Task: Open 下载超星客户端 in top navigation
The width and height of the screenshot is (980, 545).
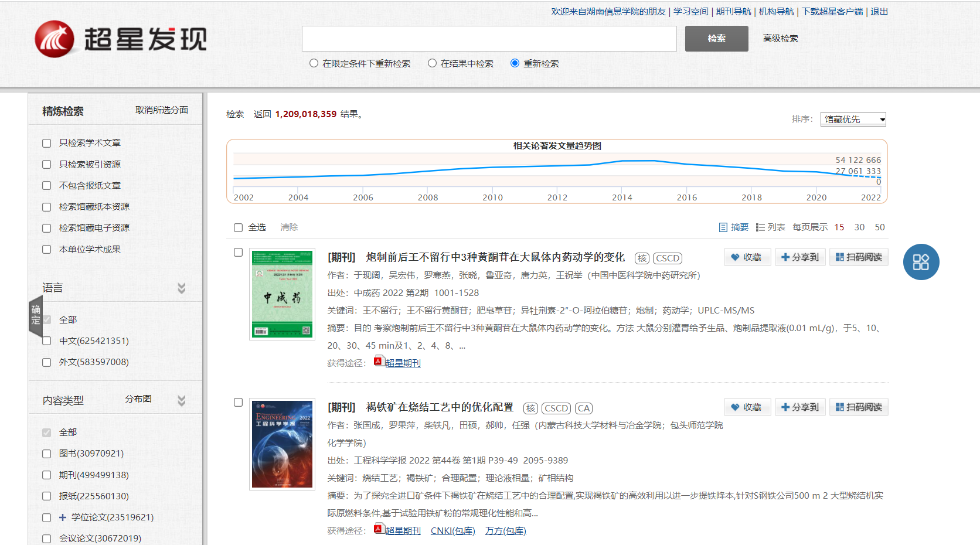Action: coord(832,12)
